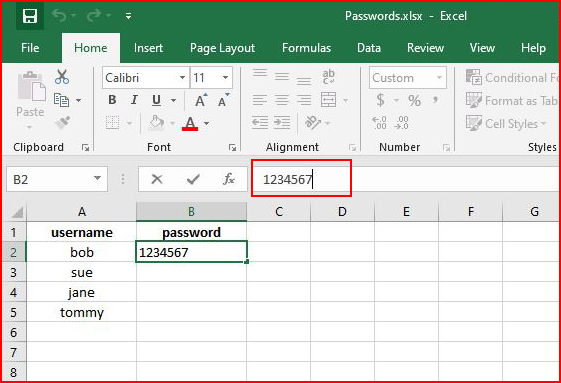The height and width of the screenshot is (383, 561).
Task: Open Cell Styles menu
Action: [506, 123]
